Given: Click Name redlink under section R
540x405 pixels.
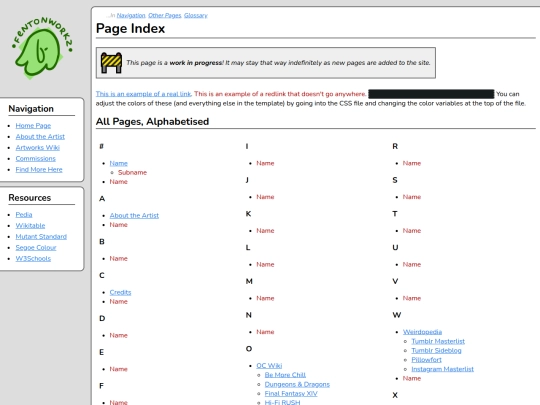Looking at the screenshot, I should coord(412,163).
